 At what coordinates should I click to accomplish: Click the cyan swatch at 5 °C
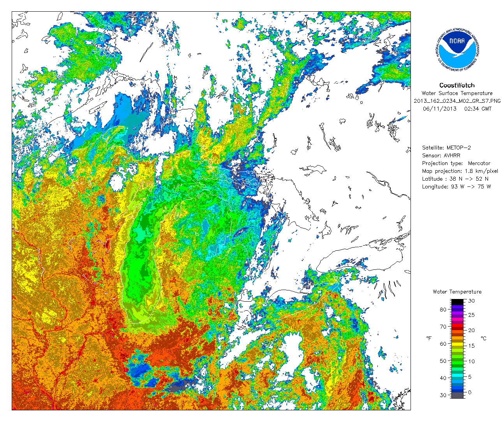coord(458,375)
